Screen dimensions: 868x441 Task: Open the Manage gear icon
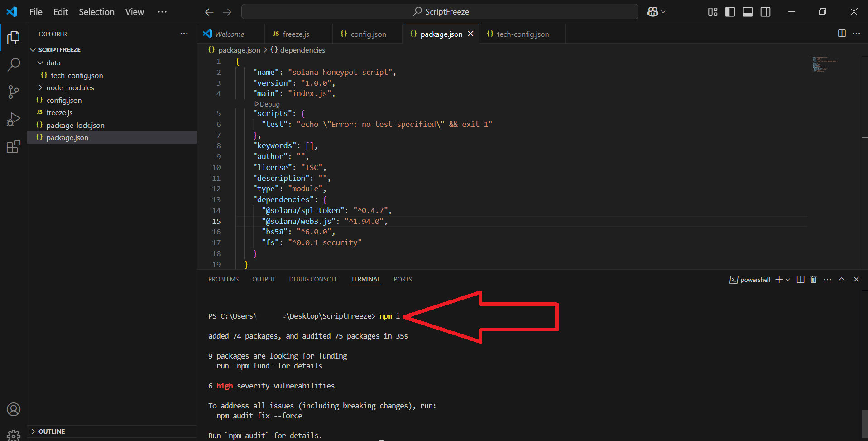[14, 435]
